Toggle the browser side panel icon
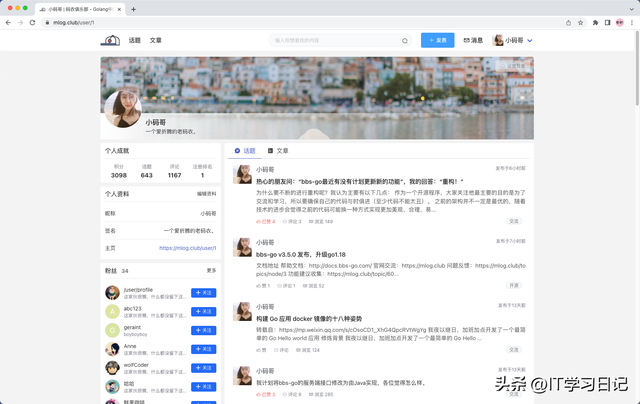This screenshot has width=640, height=404. point(607,23)
